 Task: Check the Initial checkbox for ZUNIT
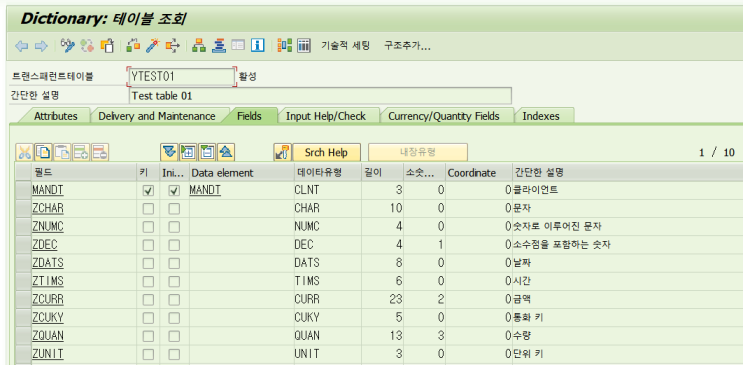(x=174, y=354)
